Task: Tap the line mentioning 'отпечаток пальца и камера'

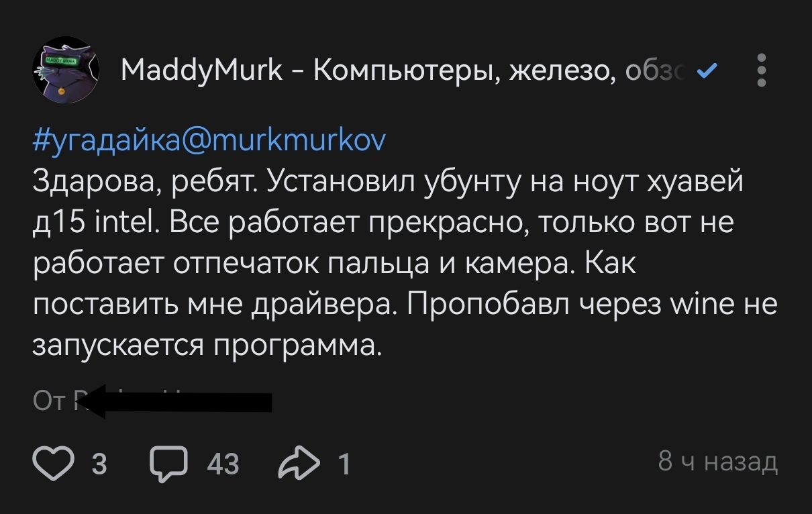Action: coord(334,264)
